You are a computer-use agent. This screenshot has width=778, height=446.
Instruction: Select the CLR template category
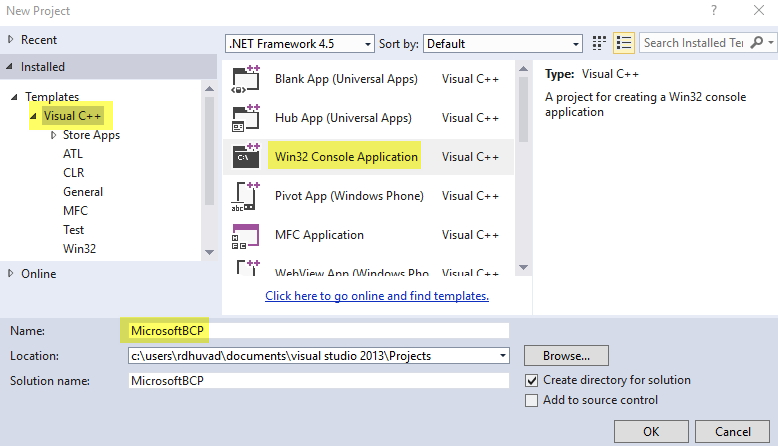(73, 173)
